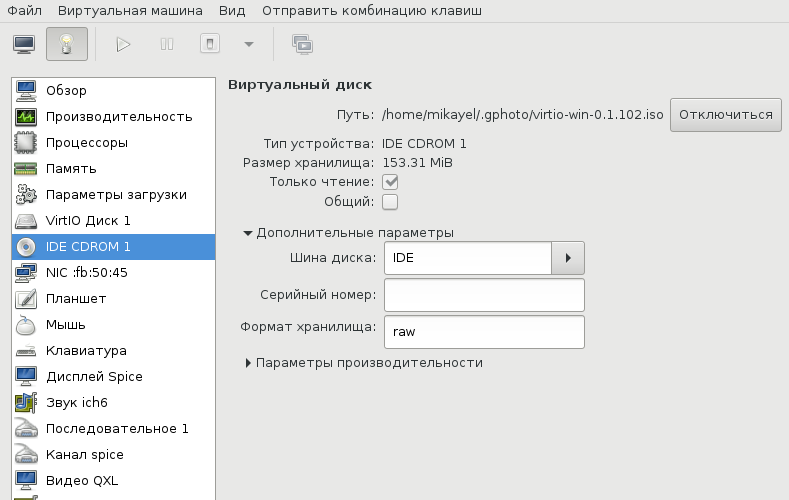Viewport: 789px width, 500px height.
Task: Collapse Дополнительные параметры section
Action: pyautogui.click(x=248, y=233)
